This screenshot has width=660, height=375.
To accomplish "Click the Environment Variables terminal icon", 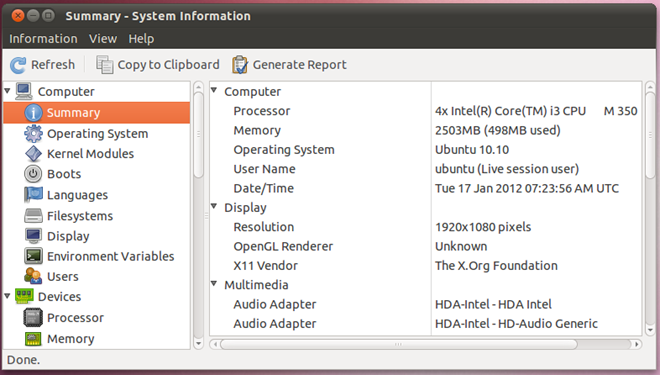I will (x=33, y=256).
